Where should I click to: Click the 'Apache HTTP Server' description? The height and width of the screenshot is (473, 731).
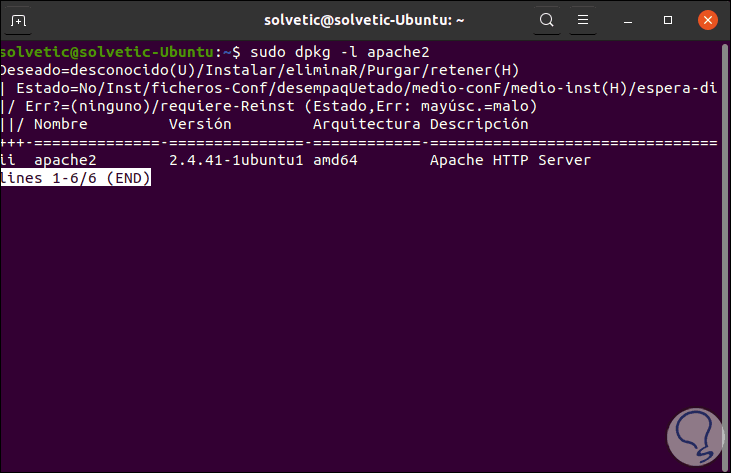(x=510, y=160)
